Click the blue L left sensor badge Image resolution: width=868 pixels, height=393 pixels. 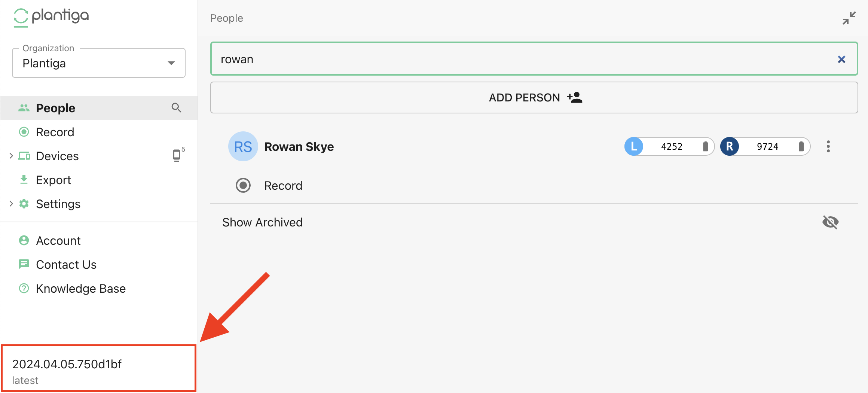[634, 146]
